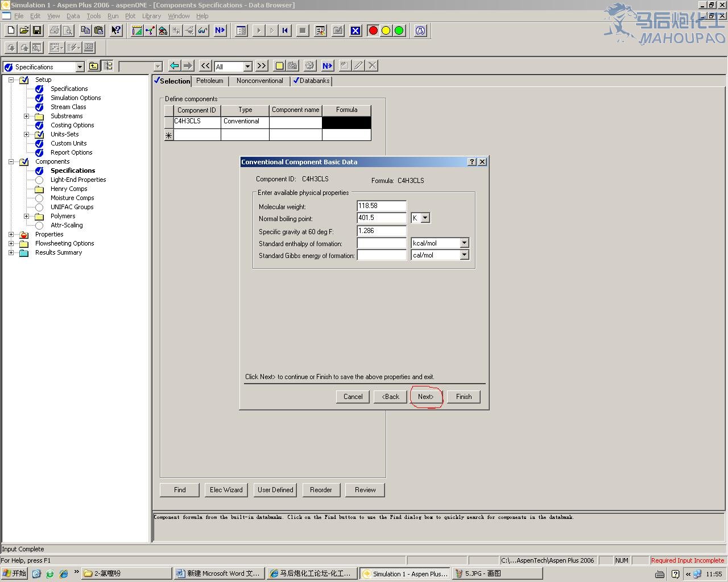Open the Microsoft Word taskbar item
The width and height of the screenshot is (728, 582).
click(x=218, y=573)
